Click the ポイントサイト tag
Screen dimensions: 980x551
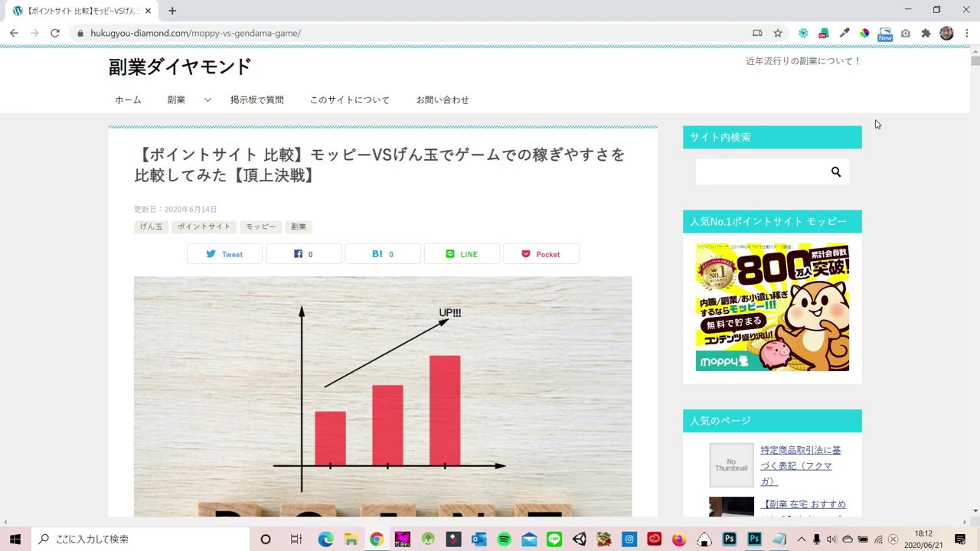(204, 227)
